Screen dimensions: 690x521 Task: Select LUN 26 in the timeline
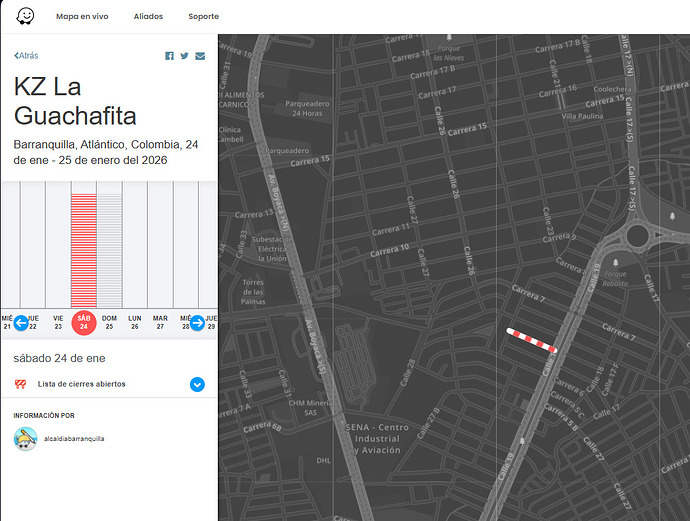pyautogui.click(x=134, y=322)
